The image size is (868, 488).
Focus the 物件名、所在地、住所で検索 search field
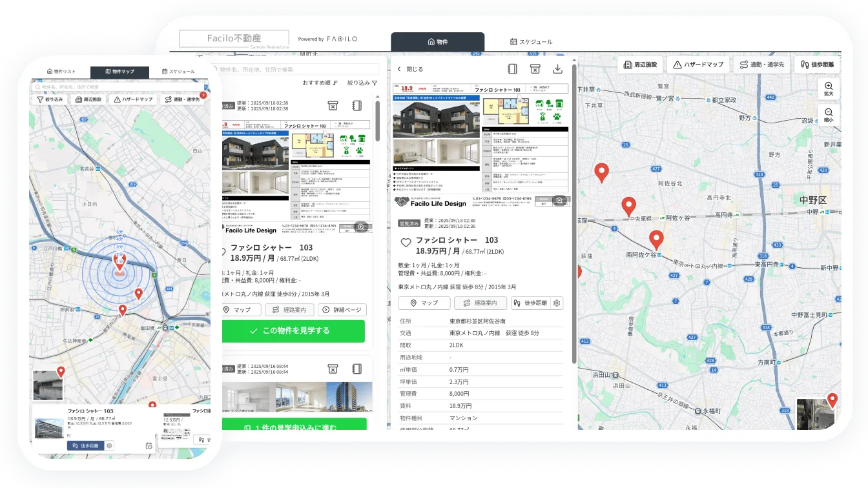294,69
